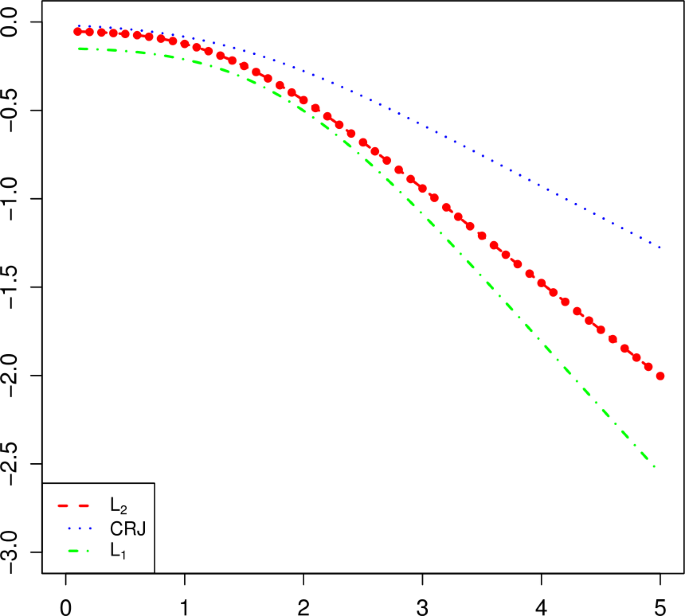Click y-axis tick label -1.0

pyautogui.click(x=12, y=198)
